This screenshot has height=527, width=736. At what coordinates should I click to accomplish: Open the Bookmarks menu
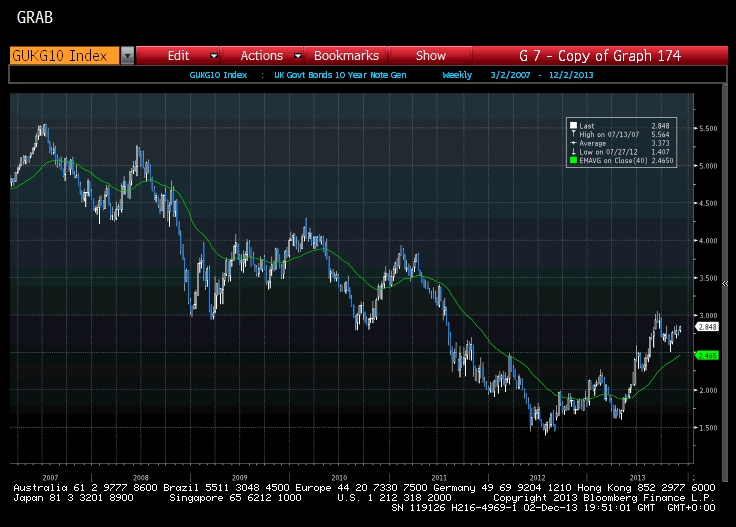[x=346, y=56]
